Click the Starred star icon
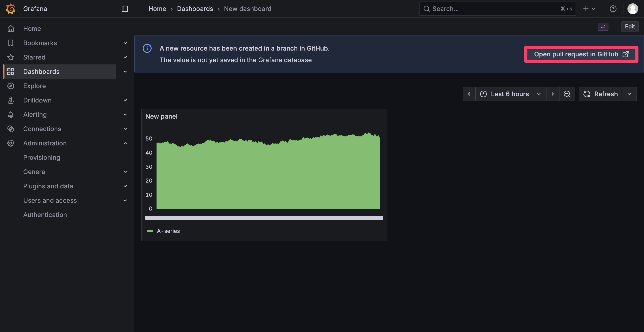 (x=11, y=57)
